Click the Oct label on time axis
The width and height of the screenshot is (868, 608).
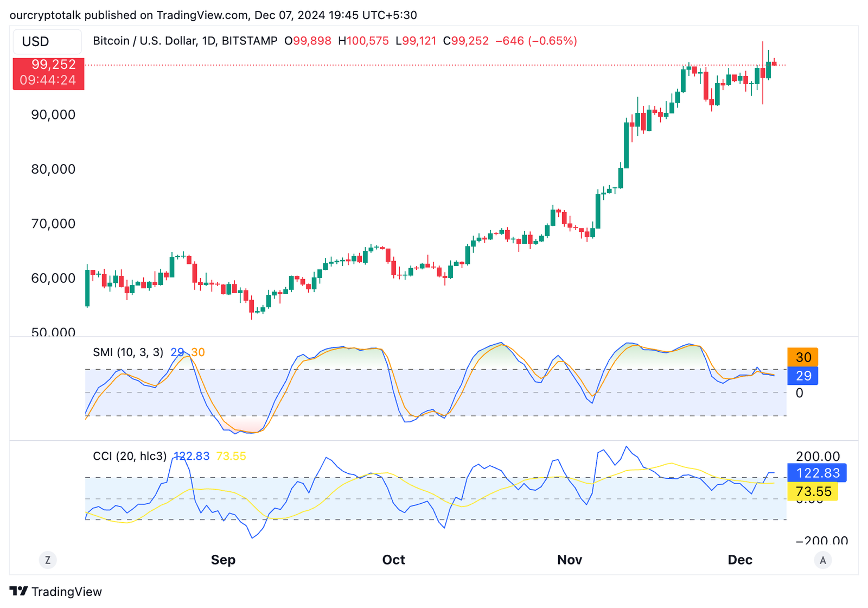(393, 560)
